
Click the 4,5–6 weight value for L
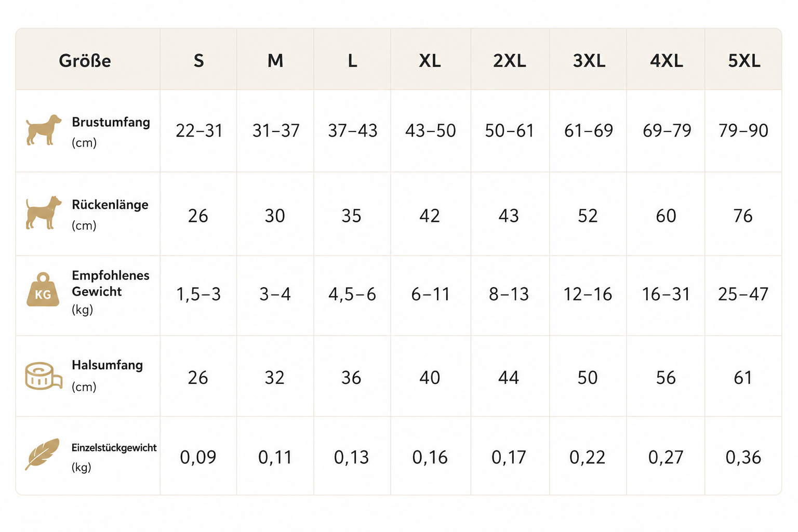352,295
